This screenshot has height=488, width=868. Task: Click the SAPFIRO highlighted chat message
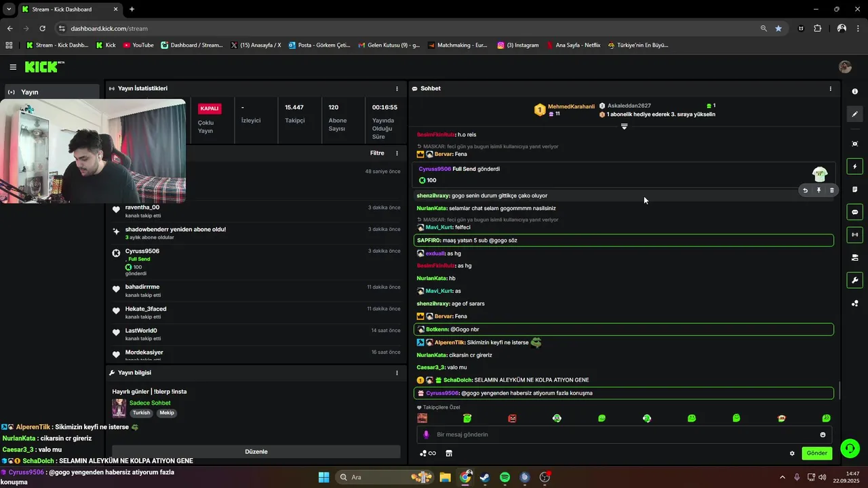click(x=623, y=241)
